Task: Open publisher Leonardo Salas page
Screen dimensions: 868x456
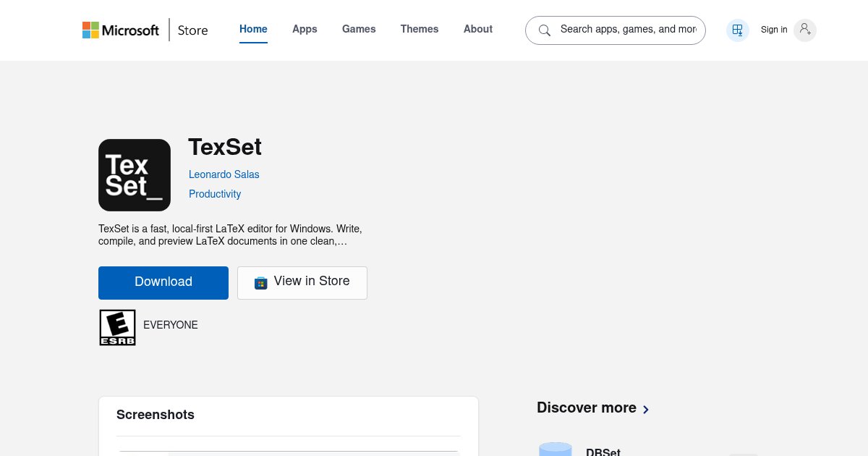Action: [224, 174]
